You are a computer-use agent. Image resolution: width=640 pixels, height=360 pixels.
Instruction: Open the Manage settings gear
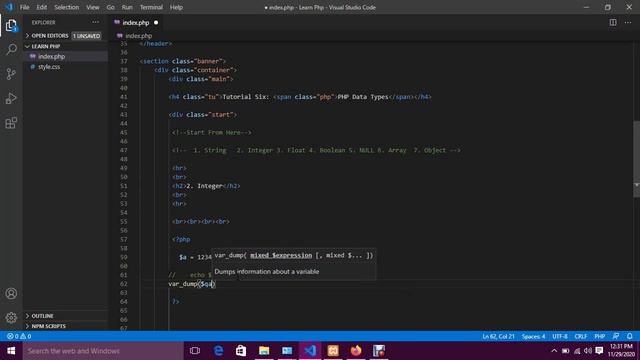click(11, 317)
